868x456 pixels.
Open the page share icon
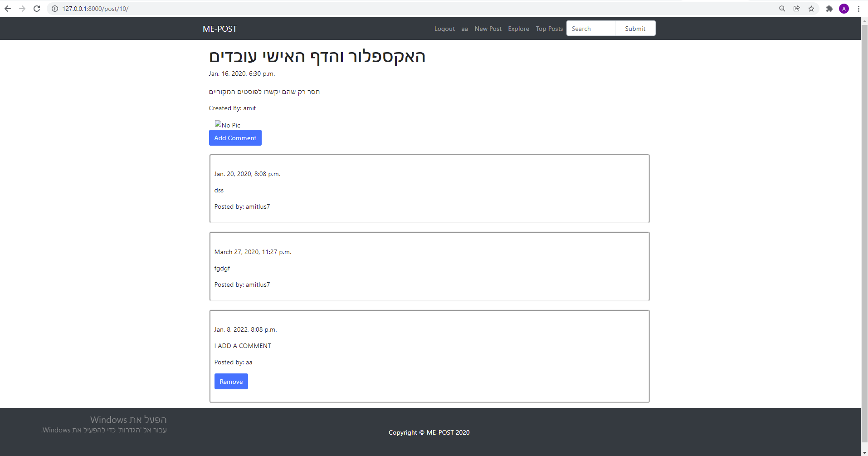(x=797, y=8)
